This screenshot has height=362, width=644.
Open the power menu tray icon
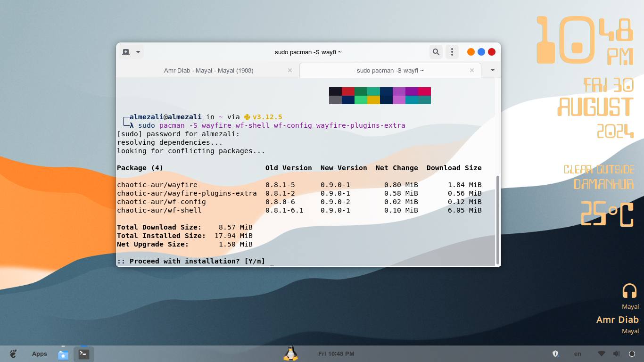(x=632, y=354)
